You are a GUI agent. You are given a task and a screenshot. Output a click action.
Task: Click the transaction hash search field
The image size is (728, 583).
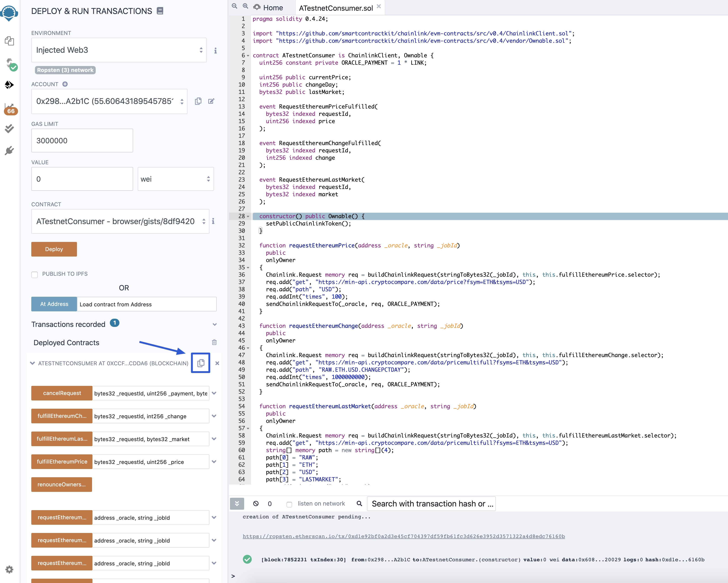pyautogui.click(x=431, y=504)
